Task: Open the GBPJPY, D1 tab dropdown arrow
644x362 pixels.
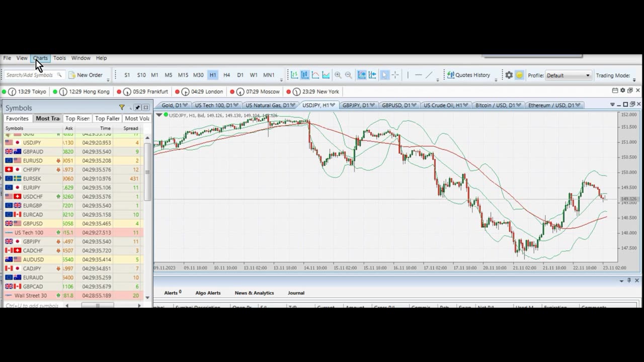Action: [x=372, y=105]
